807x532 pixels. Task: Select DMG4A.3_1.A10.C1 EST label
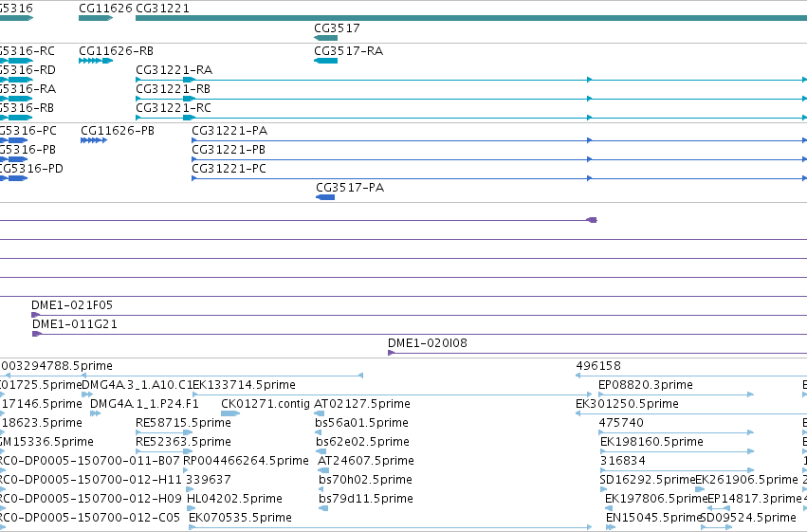click(137, 385)
